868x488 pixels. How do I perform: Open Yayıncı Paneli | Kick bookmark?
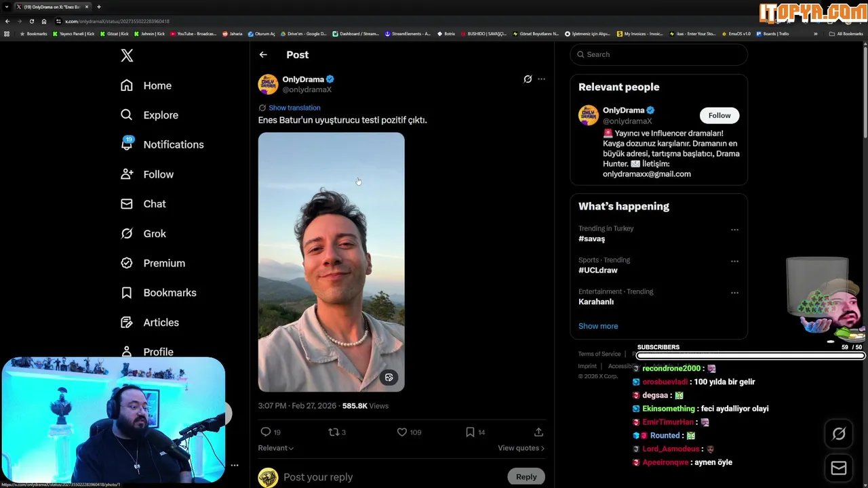point(74,34)
